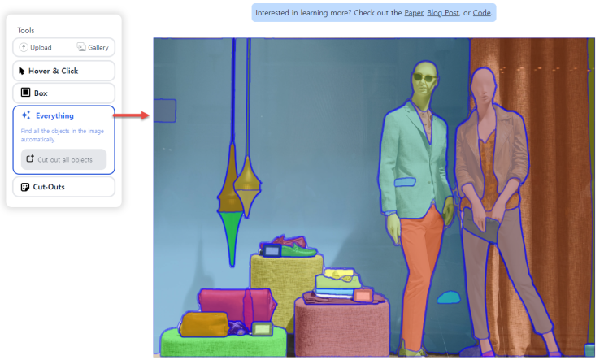Open the Gallery of sample images

93,48
